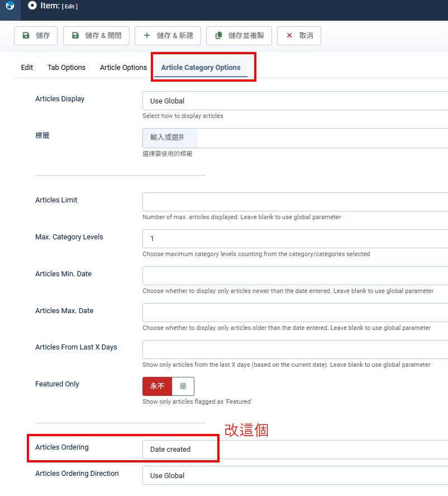Open the Articles Display dropdown

point(295,101)
